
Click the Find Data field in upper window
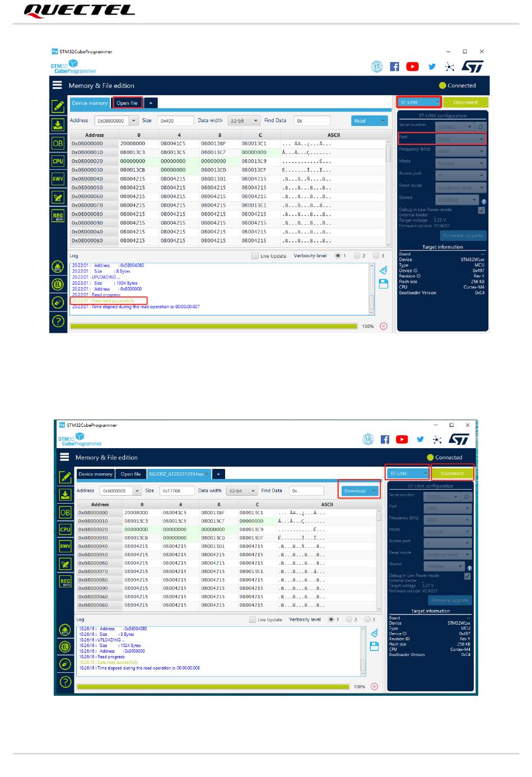[312, 120]
